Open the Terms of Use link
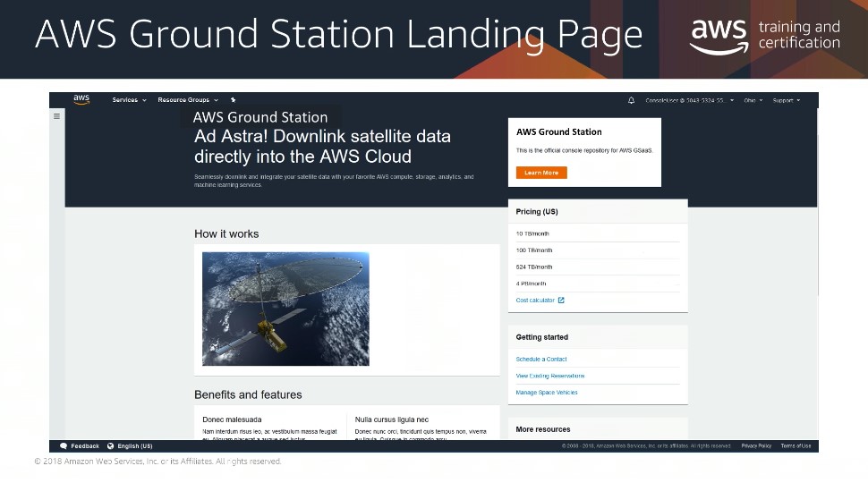The height and width of the screenshot is (483, 868). [x=796, y=446]
